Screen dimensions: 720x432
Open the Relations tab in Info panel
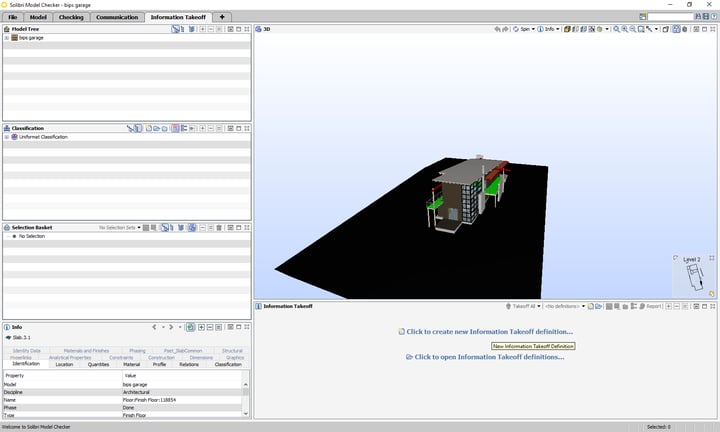tap(189, 364)
